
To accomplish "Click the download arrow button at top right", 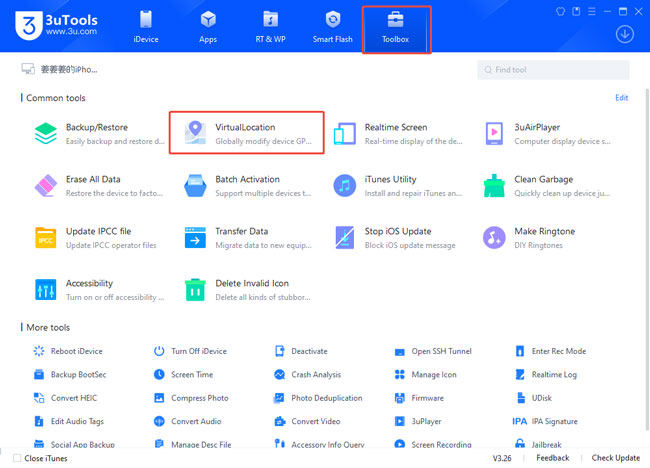I will [x=624, y=34].
